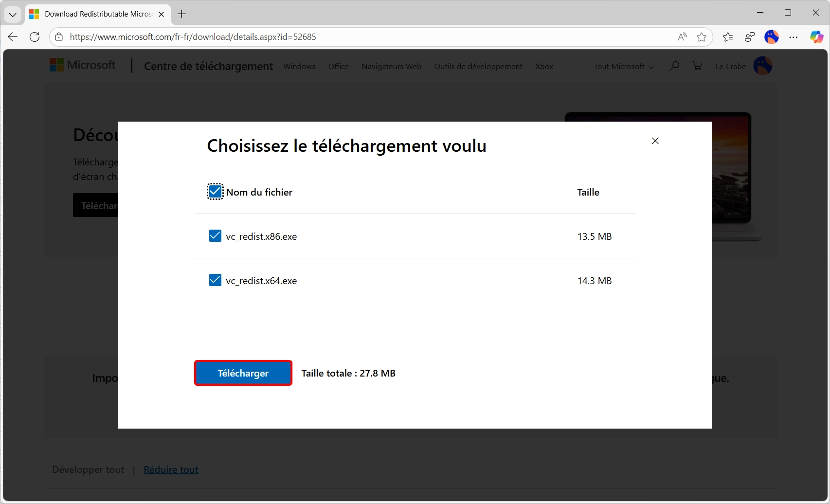
Task: Click the blue Télécharger button
Action: (x=243, y=373)
